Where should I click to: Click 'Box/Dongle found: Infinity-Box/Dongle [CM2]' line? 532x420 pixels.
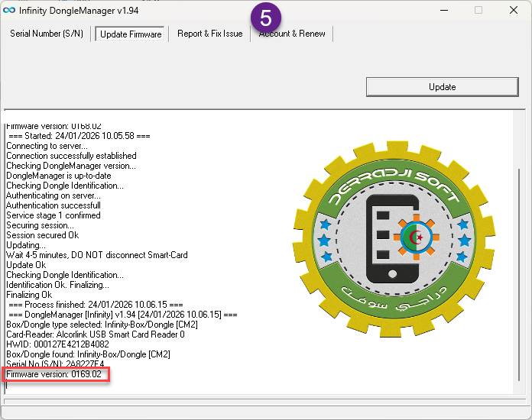tap(88, 354)
